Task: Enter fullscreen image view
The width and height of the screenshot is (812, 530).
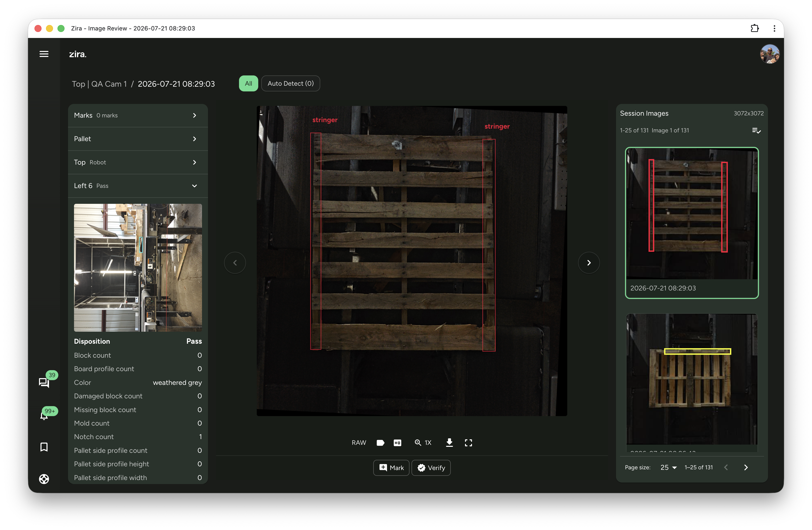Action: pyautogui.click(x=468, y=442)
